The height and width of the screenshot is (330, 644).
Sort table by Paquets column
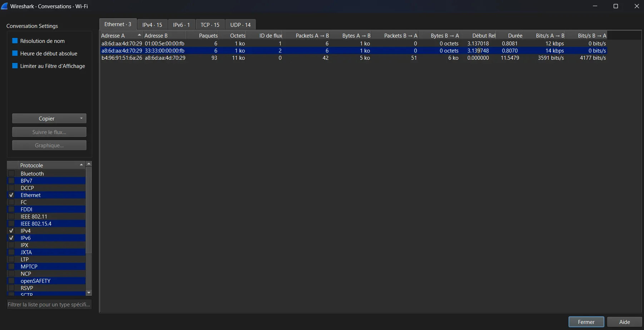(208, 35)
